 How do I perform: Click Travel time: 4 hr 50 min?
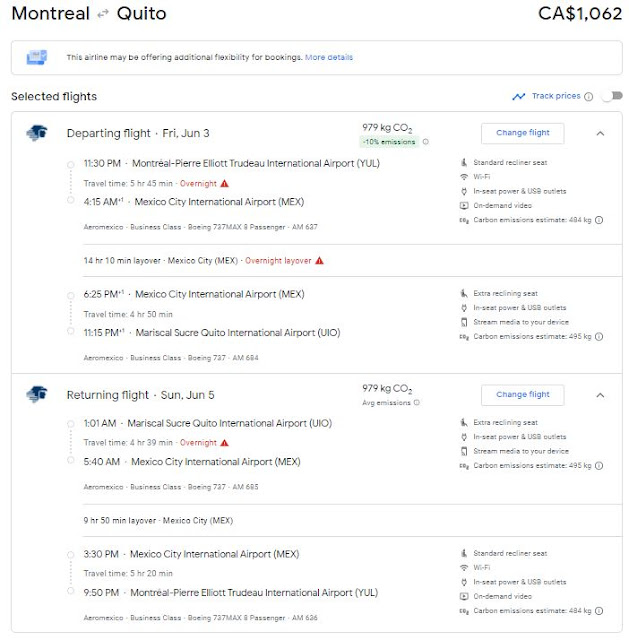click(x=128, y=314)
